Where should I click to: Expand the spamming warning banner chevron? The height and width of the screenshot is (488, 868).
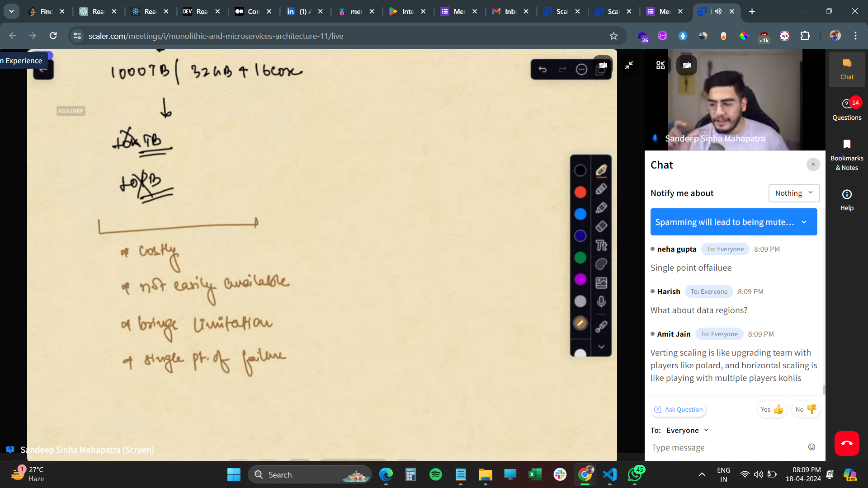804,222
